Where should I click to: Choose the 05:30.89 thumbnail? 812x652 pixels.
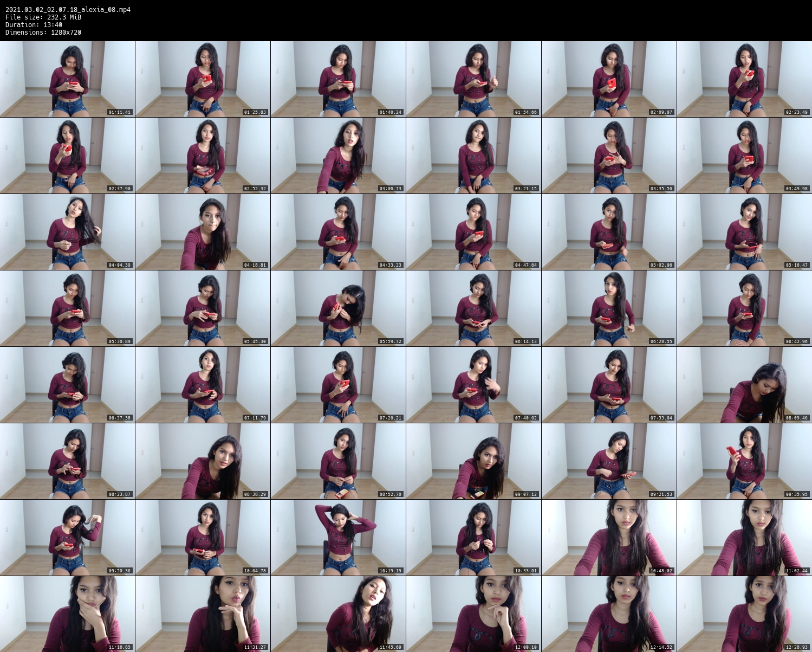[67, 308]
